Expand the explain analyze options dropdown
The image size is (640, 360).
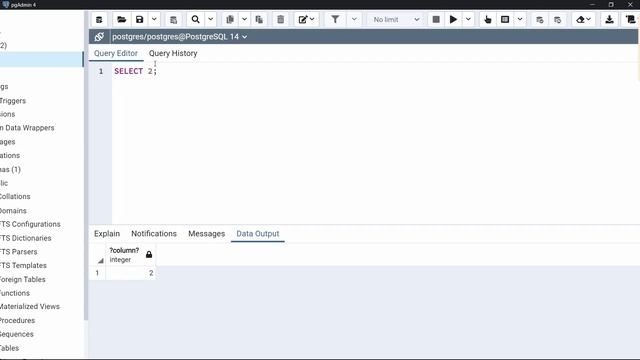tap(520, 20)
